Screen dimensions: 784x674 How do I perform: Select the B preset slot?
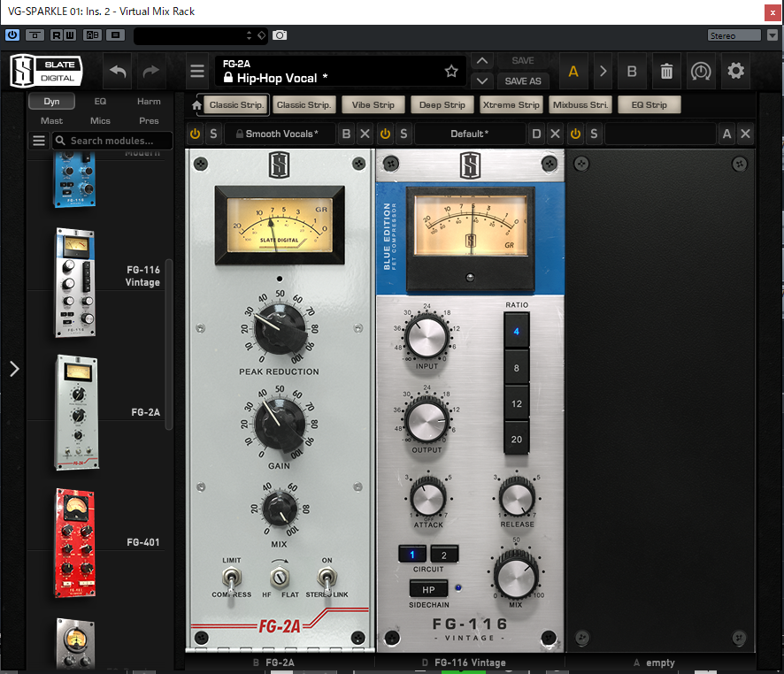tap(632, 72)
